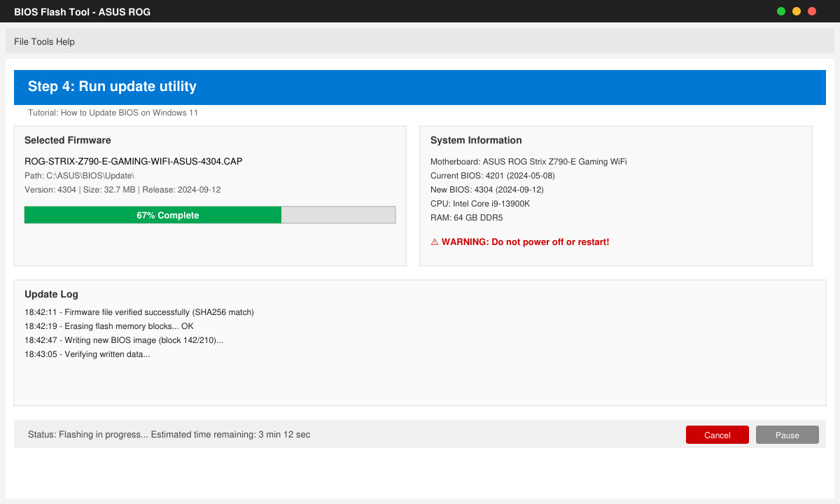Click the Tutorial How to Update BIOS subtitle
The image size is (840, 504).
pyautogui.click(x=113, y=113)
